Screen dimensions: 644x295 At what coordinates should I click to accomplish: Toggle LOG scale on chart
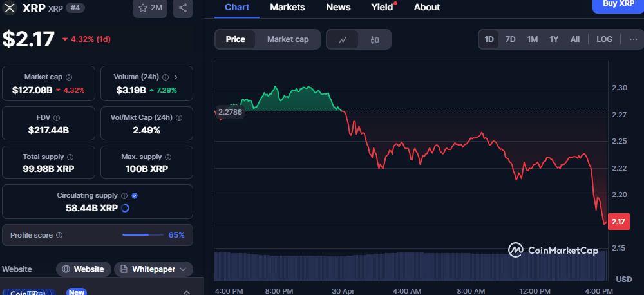point(604,39)
